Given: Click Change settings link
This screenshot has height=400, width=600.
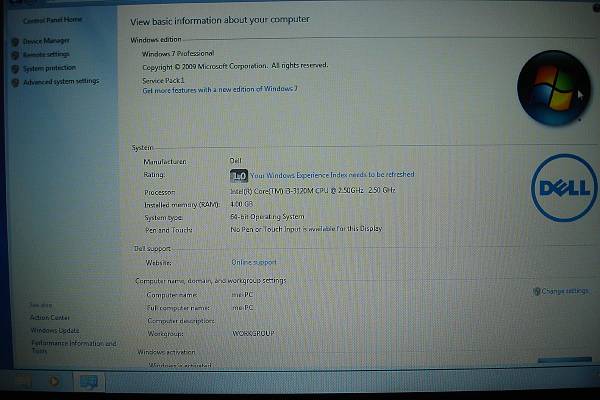Looking at the screenshot, I should [565, 291].
